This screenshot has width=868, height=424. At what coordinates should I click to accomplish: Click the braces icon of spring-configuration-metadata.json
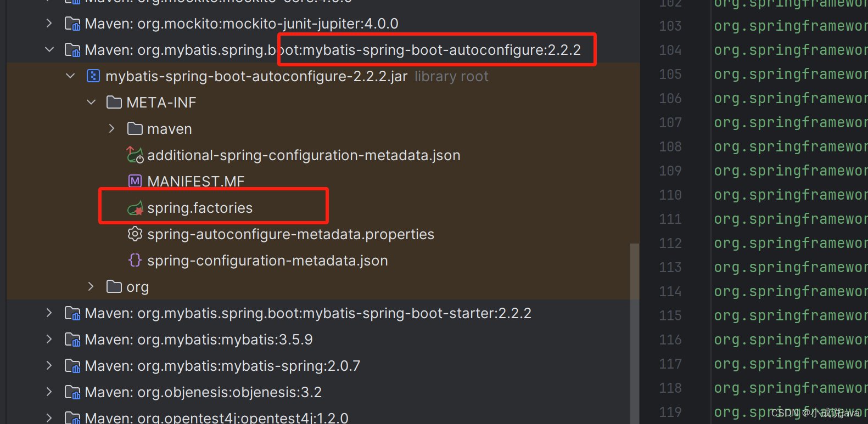tap(135, 260)
